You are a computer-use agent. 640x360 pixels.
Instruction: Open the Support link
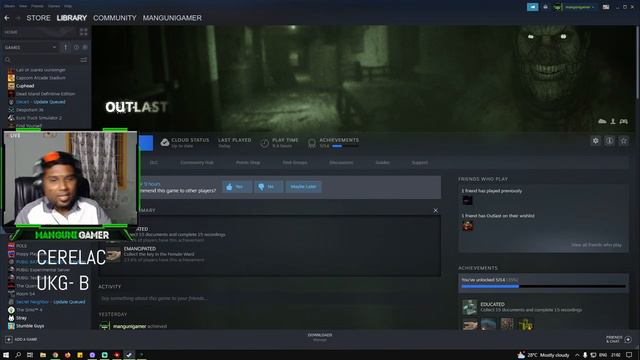click(420, 162)
